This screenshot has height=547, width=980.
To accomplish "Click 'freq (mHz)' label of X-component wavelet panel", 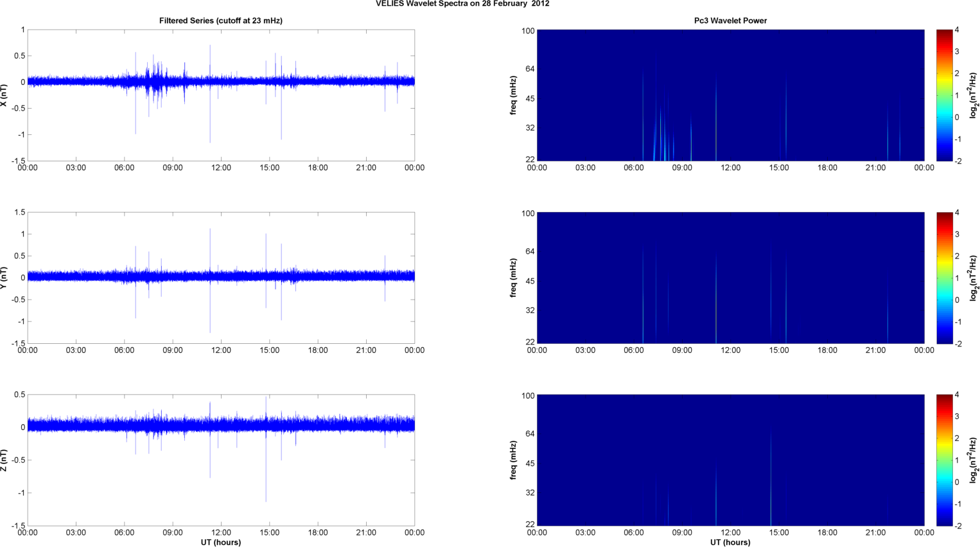I will coord(514,95).
